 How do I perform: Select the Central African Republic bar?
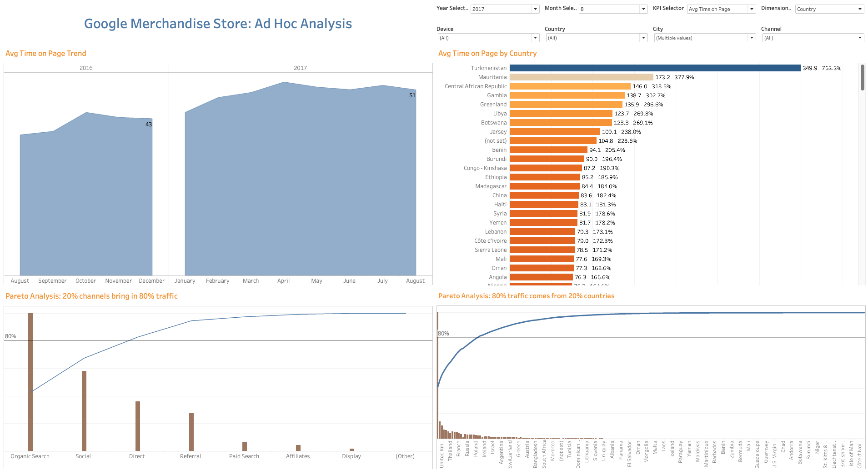pos(570,86)
